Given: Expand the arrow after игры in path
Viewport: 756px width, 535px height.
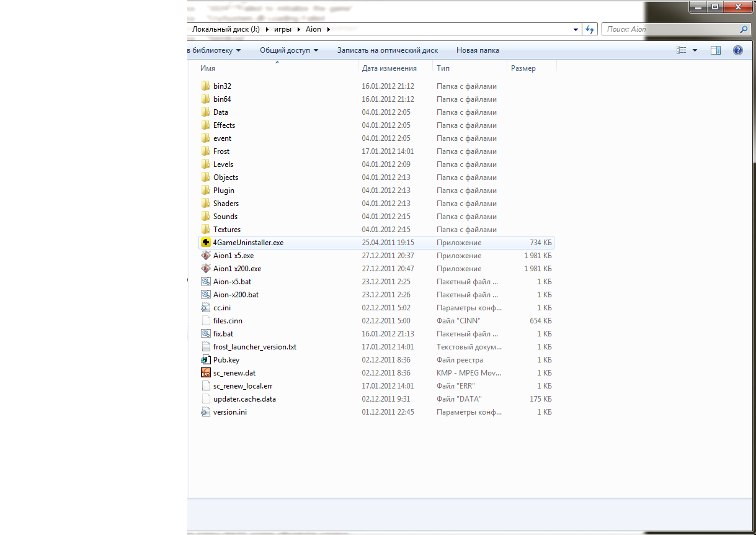Looking at the screenshot, I should point(298,29).
